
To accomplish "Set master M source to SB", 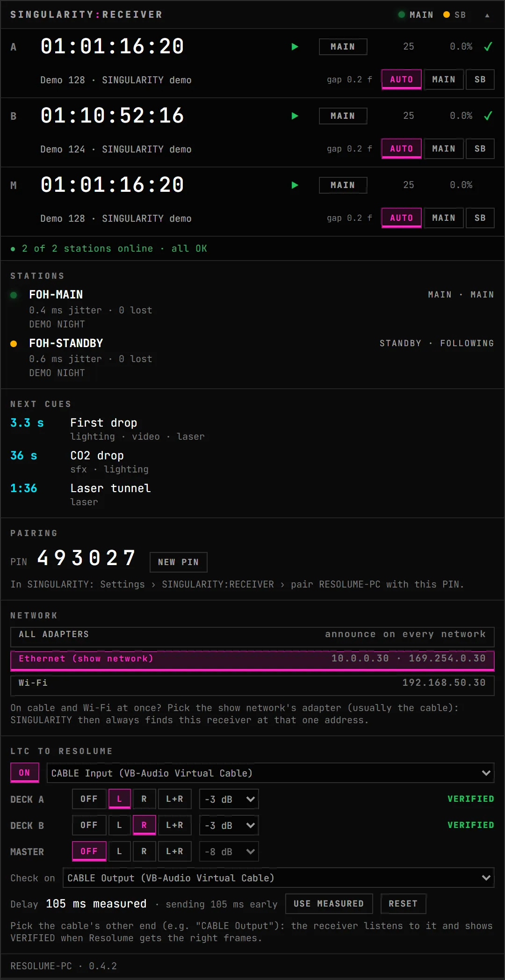I will [480, 218].
